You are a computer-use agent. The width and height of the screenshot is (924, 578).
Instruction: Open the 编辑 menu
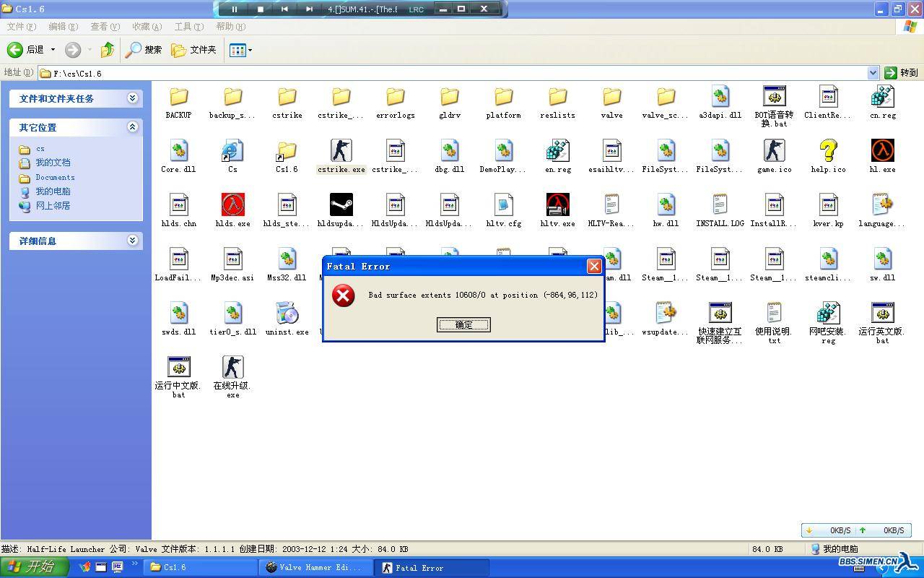[x=63, y=27]
